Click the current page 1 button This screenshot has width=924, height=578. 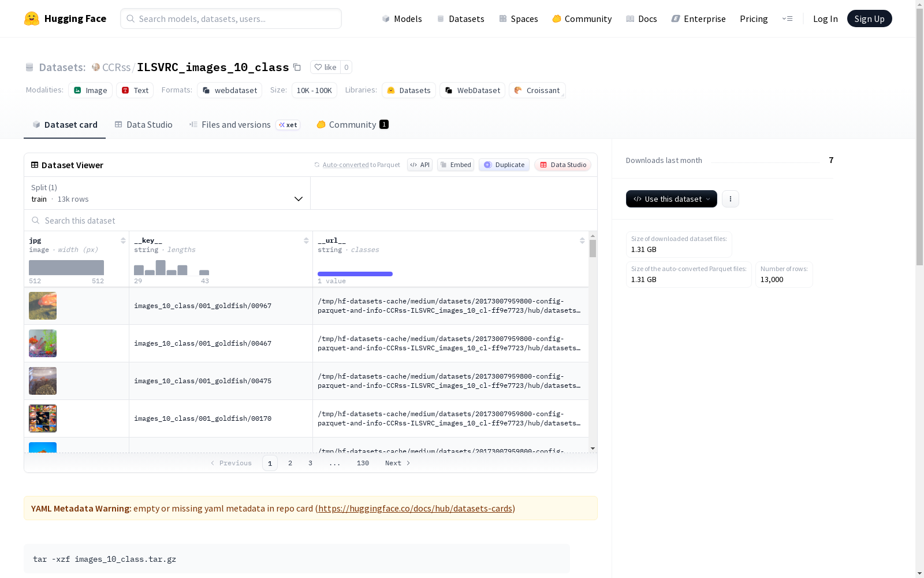click(270, 463)
